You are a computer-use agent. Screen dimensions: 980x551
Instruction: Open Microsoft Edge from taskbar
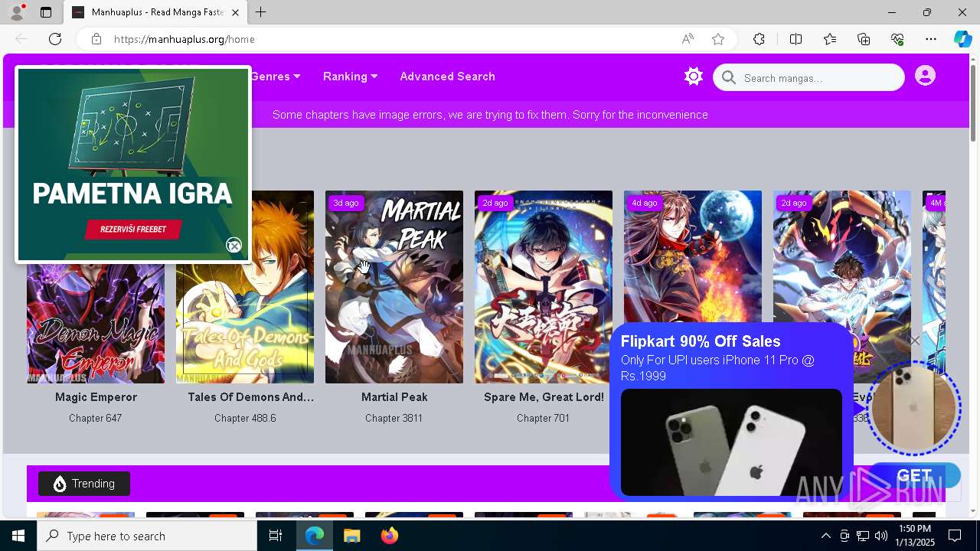(315, 536)
